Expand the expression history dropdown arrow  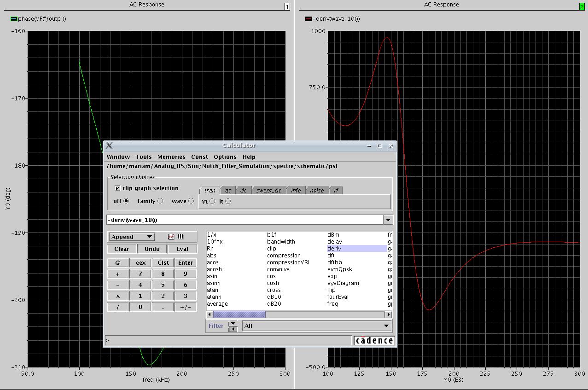(388, 220)
